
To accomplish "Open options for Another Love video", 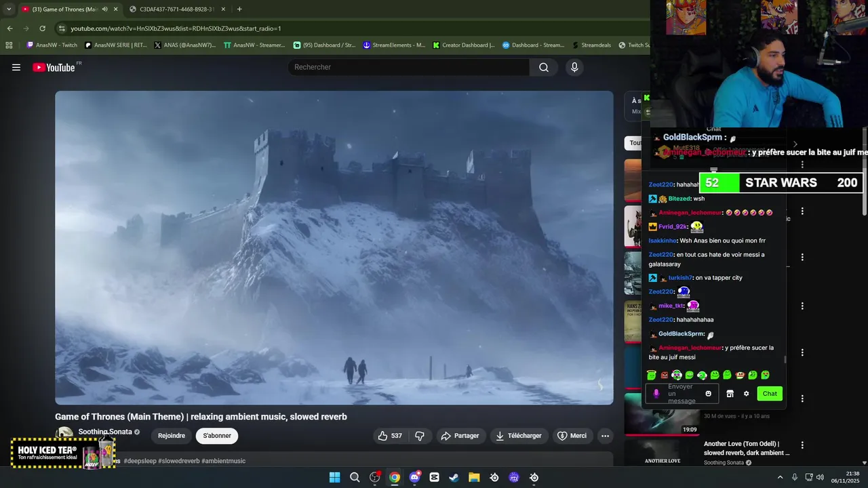I will [802, 445].
